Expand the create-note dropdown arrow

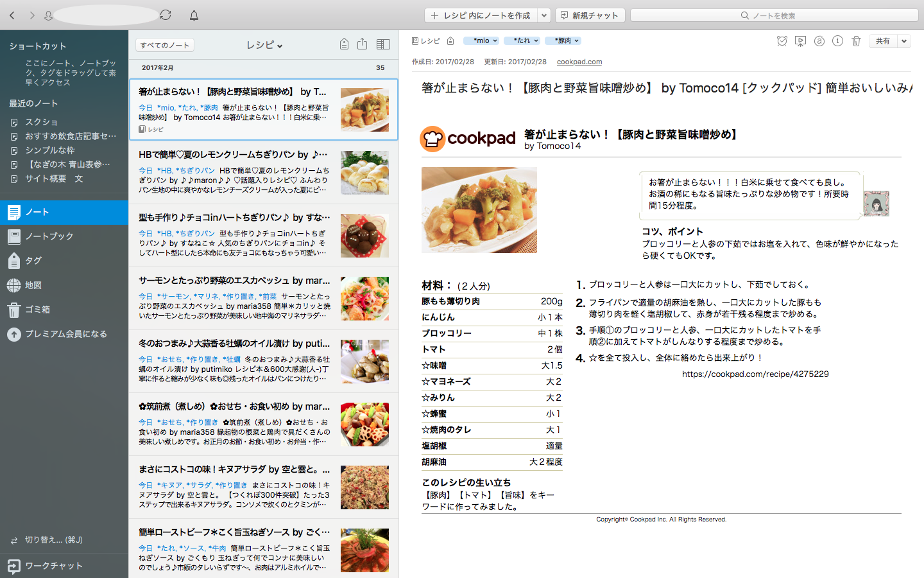tap(544, 15)
